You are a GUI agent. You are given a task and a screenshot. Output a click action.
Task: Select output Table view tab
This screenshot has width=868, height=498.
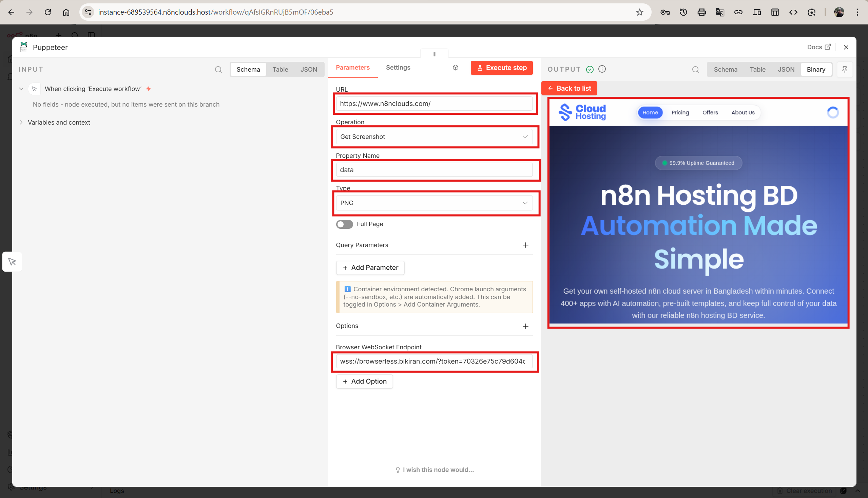coord(757,70)
